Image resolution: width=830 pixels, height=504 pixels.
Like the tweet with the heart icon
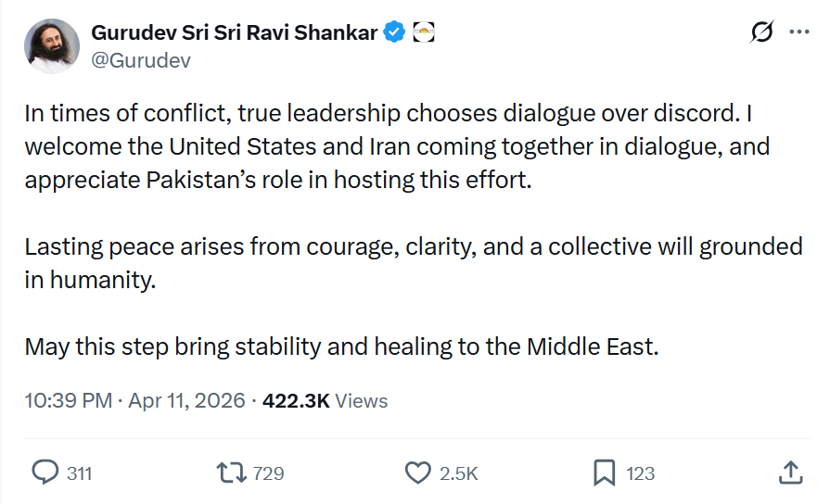pyautogui.click(x=418, y=472)
